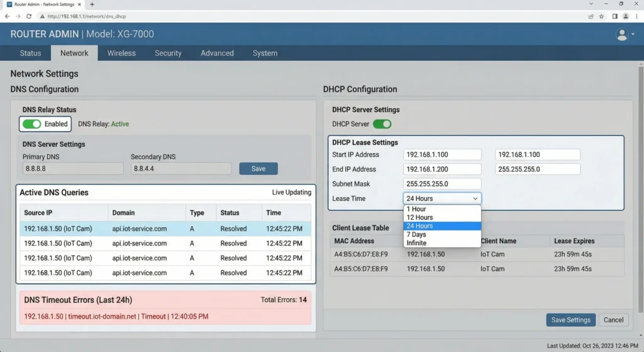Click the Live Updating label
Screen dimensions: 644x352
tap(292, 192)
